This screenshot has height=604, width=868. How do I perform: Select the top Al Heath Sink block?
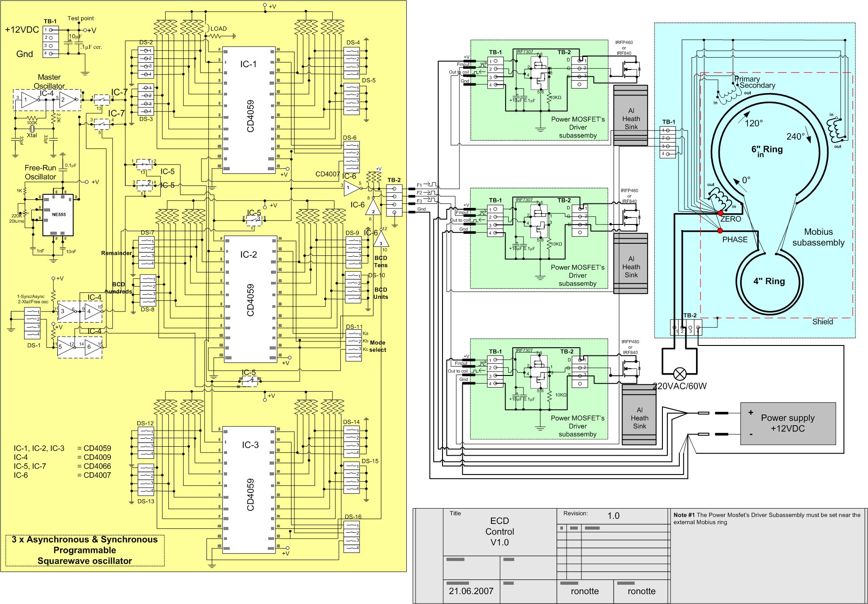click(x=631, y=115)
